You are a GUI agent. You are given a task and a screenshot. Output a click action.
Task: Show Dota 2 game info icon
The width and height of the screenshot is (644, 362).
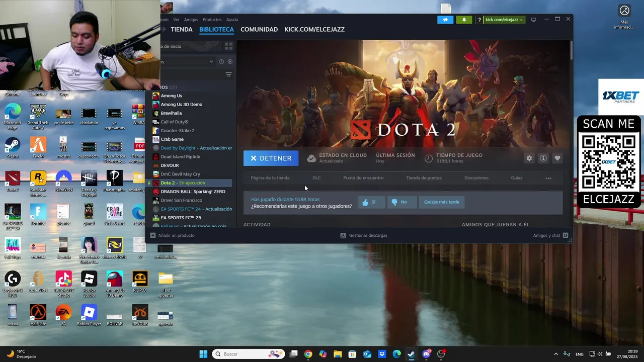(543, 158)
